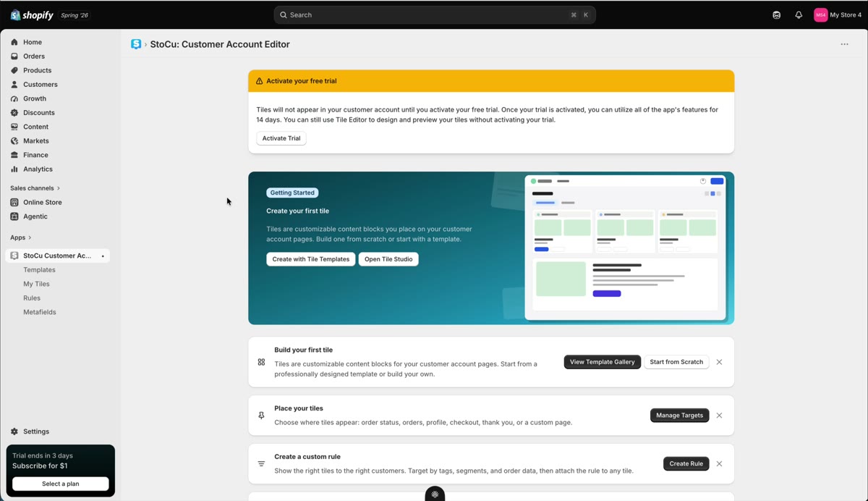
Task: Open the Templates page
Action: pyautogui.click(x=39, y=270)
